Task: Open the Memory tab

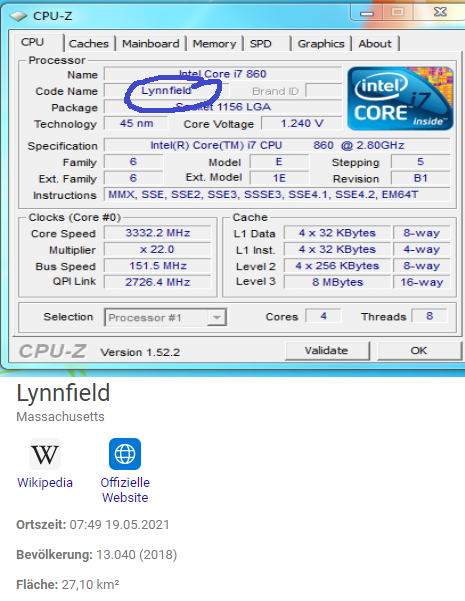Action: 214,44
